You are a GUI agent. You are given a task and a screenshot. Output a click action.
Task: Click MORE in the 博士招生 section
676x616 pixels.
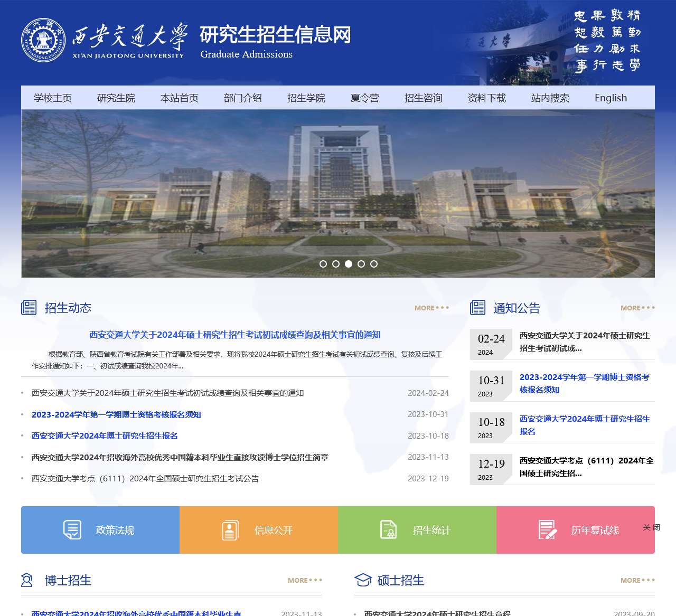click(305, 580)
